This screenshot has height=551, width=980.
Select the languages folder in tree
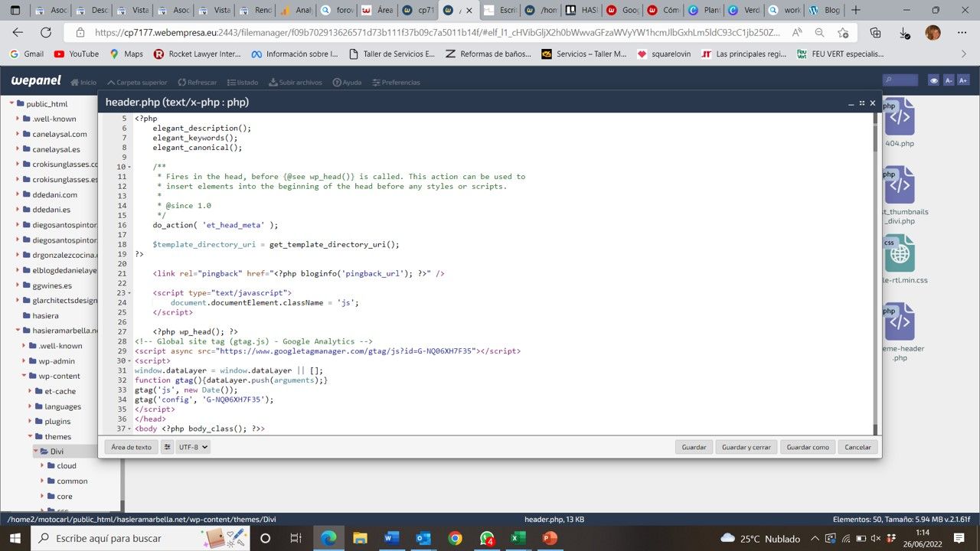58,406
